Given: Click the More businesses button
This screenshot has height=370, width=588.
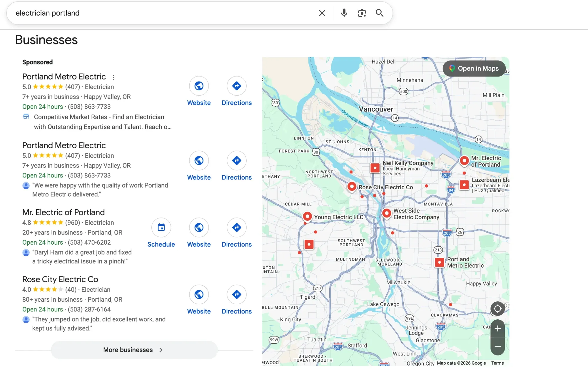Looking at the screenshot, I should coord(134,350).
